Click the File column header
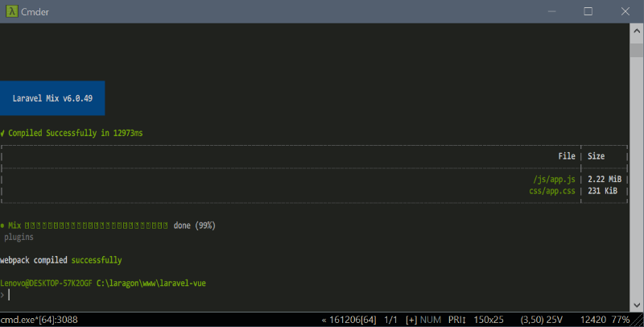644x327 pixels. tap(567, 156)
